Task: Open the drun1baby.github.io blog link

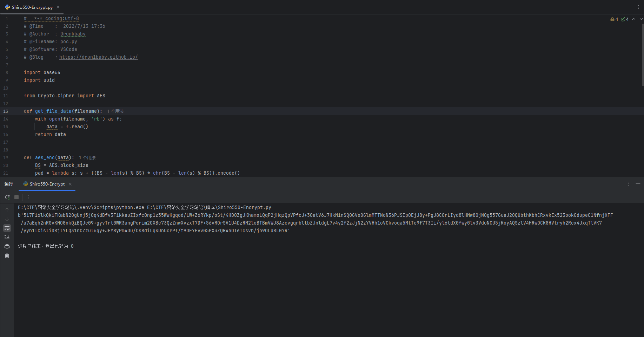Action: 98,57
